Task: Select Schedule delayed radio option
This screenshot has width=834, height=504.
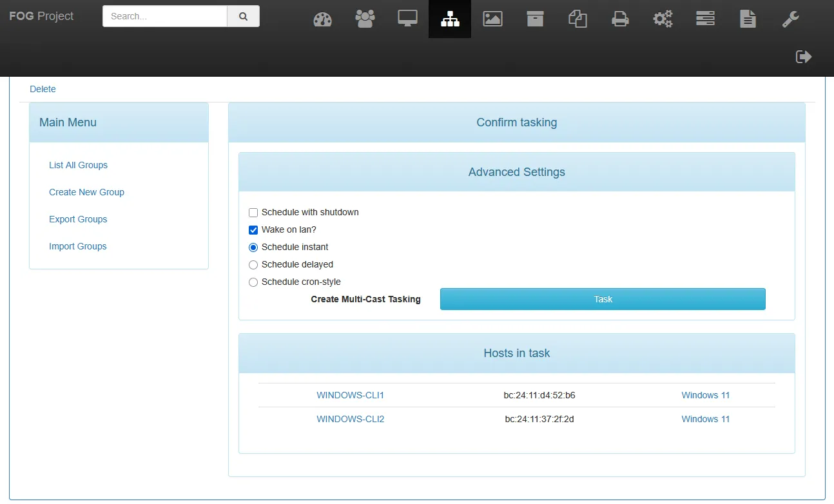Action: [253, 265]
